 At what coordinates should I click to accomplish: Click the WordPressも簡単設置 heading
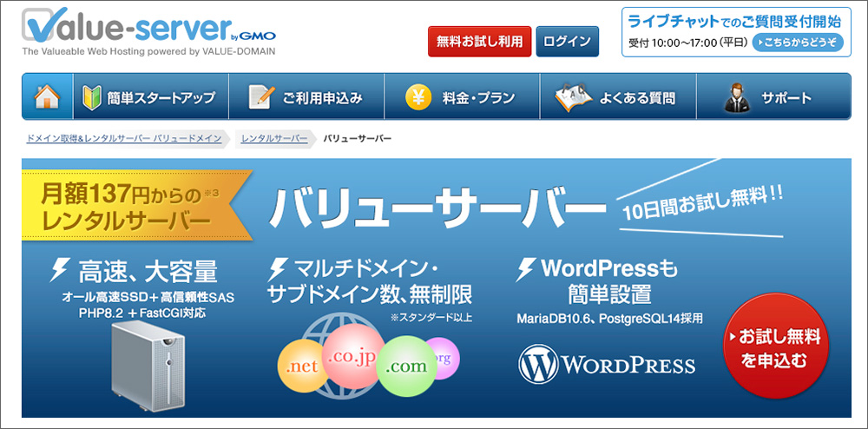coord(609,281)
